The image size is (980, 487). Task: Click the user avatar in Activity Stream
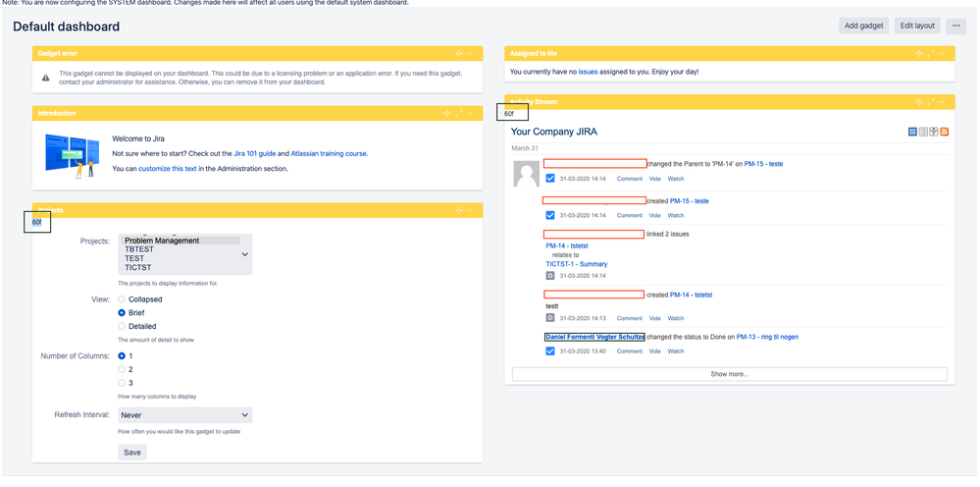(526, 173)
